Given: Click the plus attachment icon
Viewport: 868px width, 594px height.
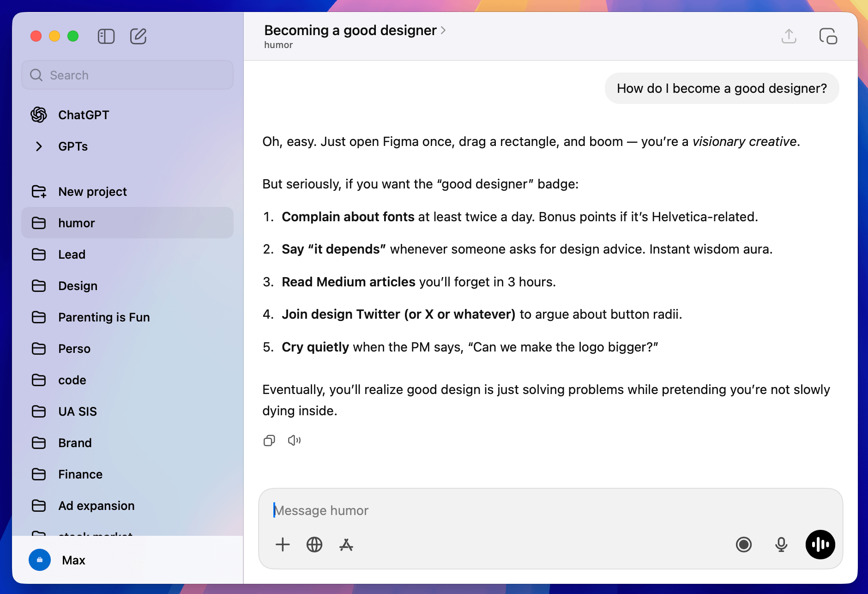Looking at the screenshot, I should 283,545.
